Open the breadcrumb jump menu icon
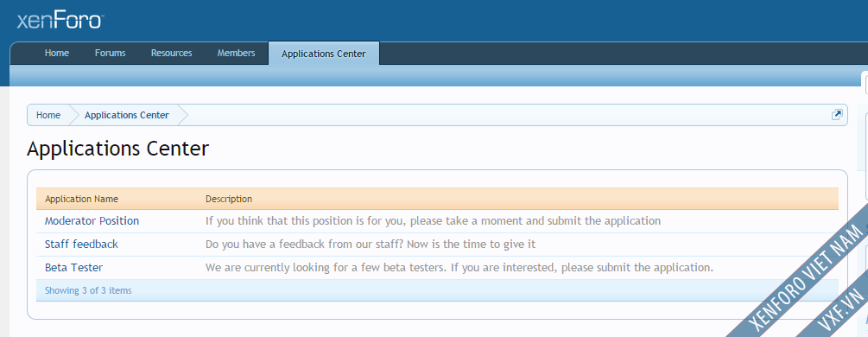The image size is (868, 337). point(836,115)
